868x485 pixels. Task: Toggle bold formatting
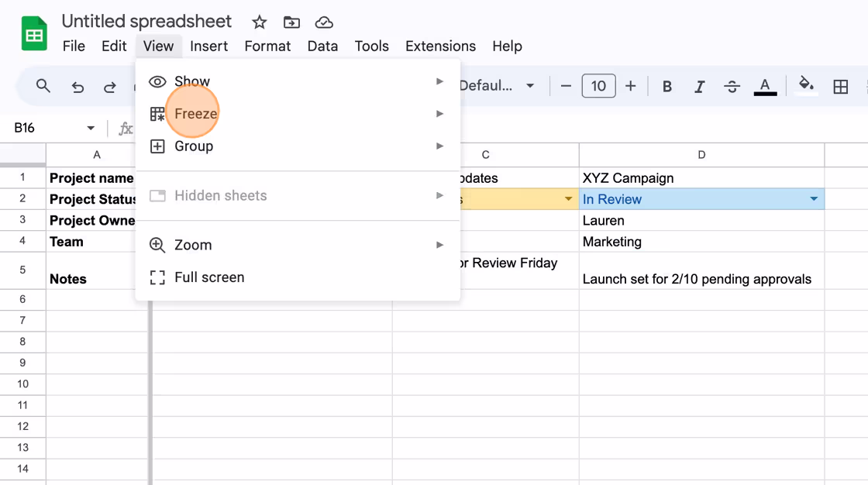pos(667,86)
